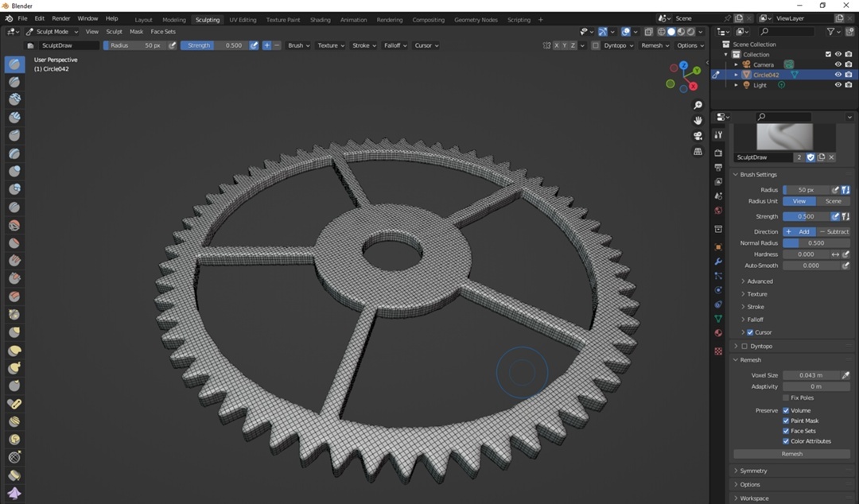Open the Falloff dropdown in header
The image size is (859, 504).
click(395, 45)
